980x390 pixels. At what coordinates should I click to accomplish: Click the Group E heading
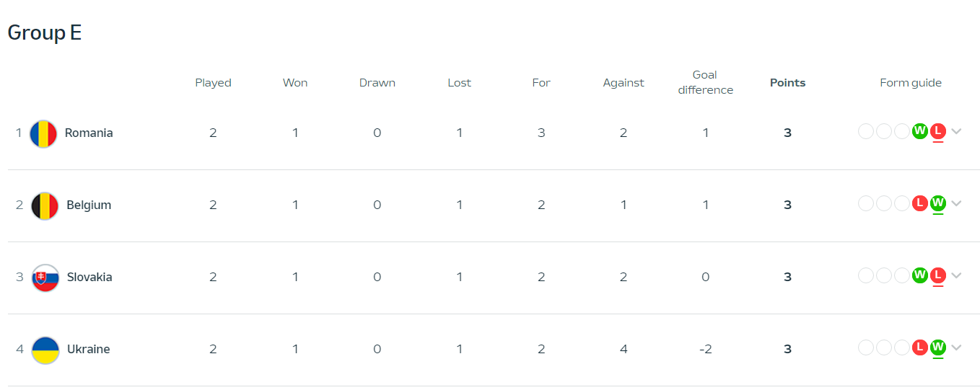coord(45,32)
